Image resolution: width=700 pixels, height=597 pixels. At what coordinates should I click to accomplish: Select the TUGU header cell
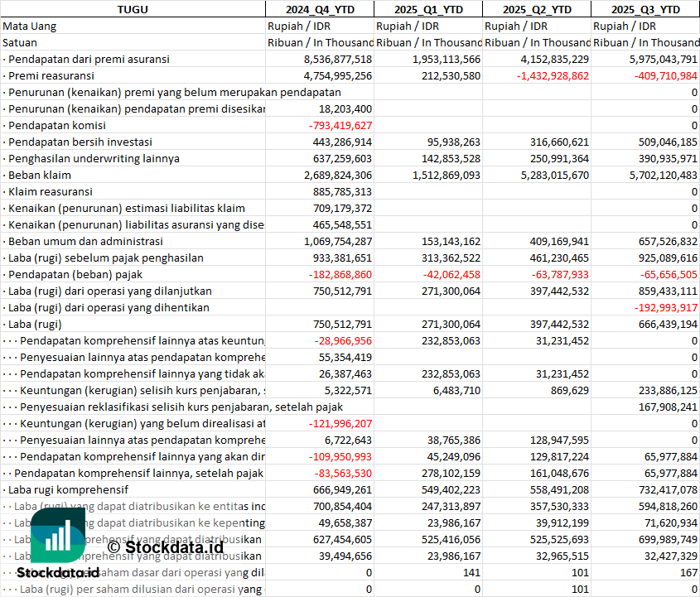coord(133,9)
